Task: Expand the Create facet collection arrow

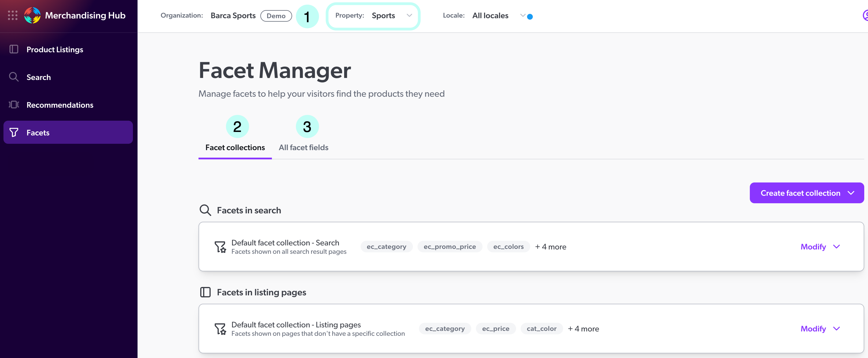Action: point(851,193)
